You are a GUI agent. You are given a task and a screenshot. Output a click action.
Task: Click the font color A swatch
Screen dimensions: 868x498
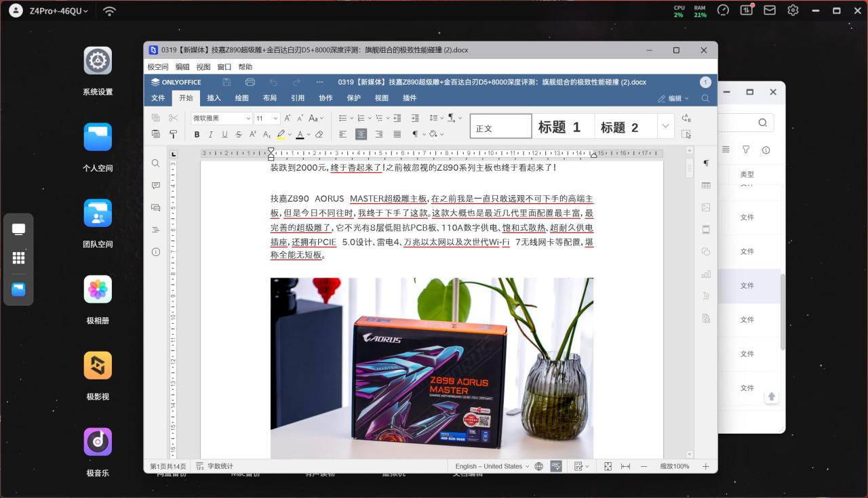tap(300, 134)
